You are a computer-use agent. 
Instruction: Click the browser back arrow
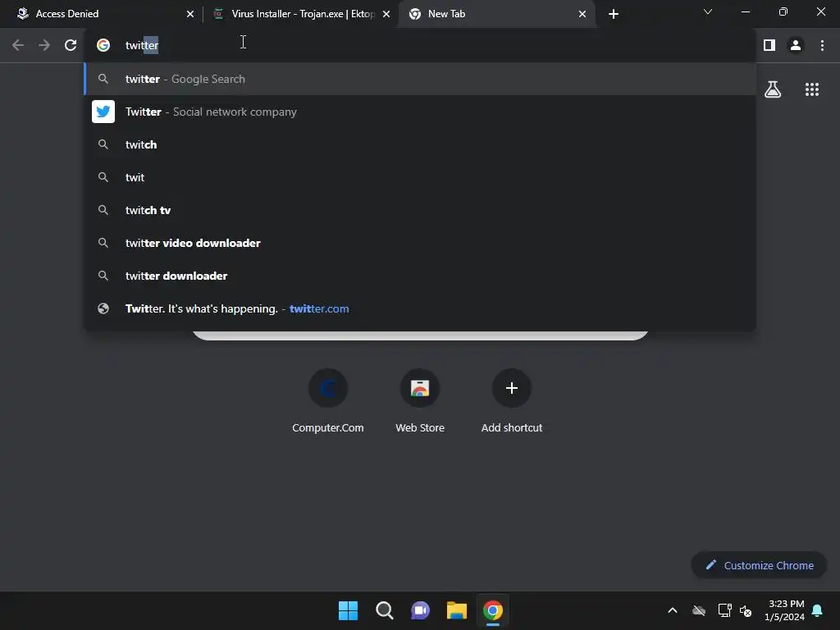coord(18,46)
